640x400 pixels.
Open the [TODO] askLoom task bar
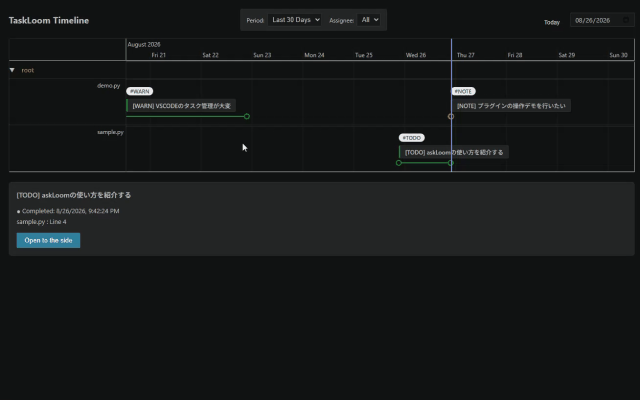(x=453, y=152)
